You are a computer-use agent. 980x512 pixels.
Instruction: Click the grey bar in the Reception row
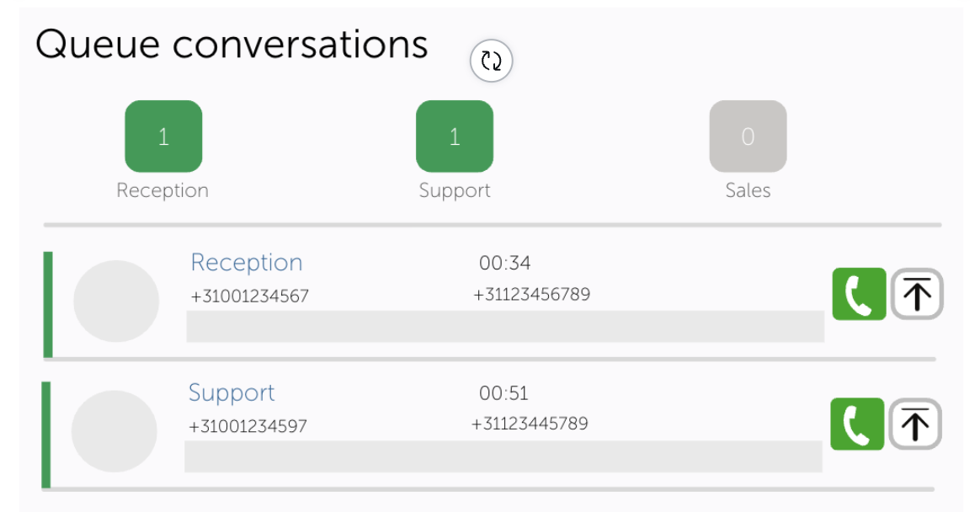coord(505,327)
